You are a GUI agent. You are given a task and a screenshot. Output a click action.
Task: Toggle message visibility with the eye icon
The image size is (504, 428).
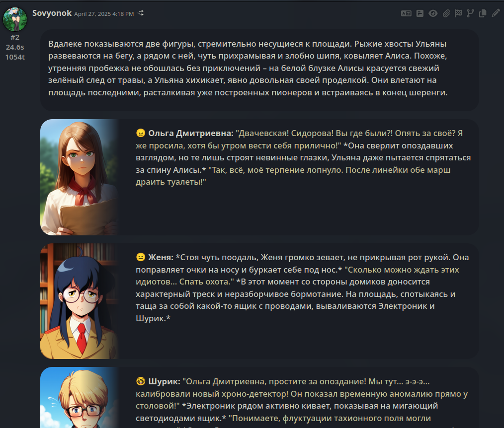433,13
